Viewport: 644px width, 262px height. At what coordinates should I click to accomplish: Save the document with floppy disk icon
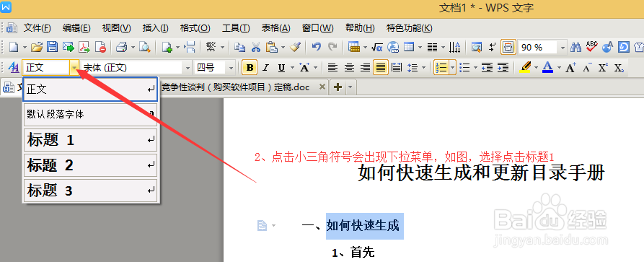pos(52,48)
